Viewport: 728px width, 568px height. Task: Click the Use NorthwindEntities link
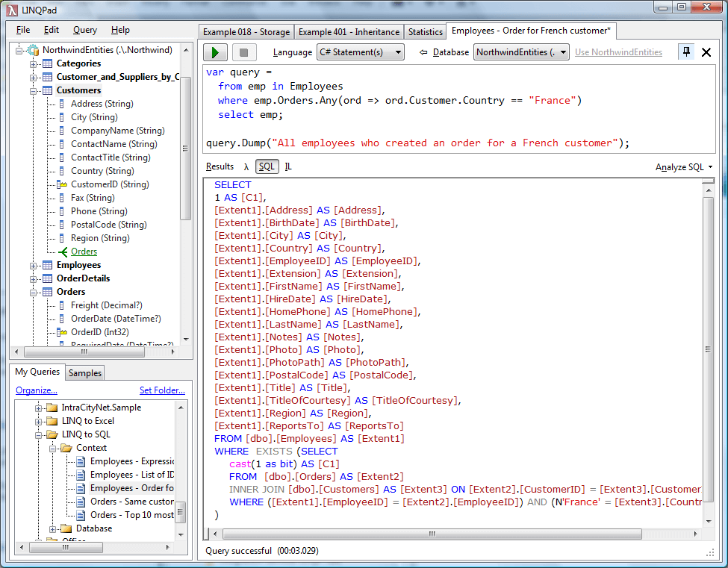(618, 52)
